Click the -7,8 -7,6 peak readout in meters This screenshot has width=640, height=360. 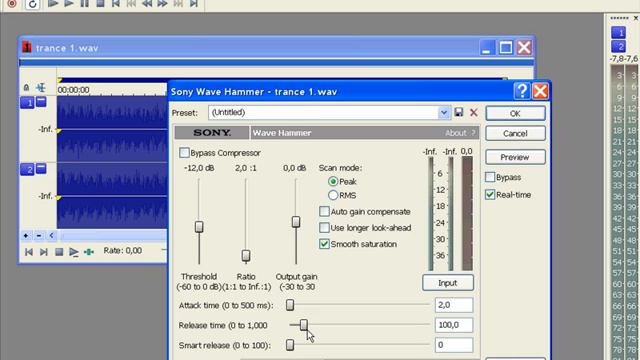pyautogui.click(x=624, y=59)
